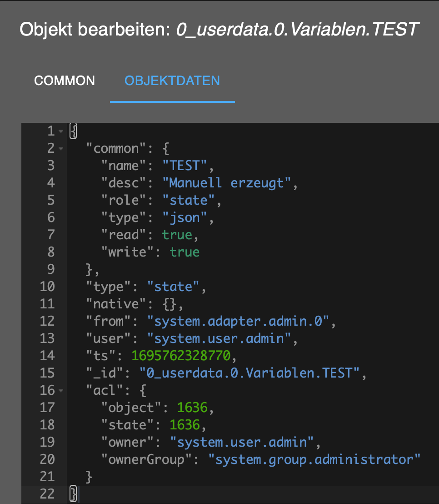Switch to the COMMON tab
Viewport: 439px width, 504px height.
coord(65,81)
